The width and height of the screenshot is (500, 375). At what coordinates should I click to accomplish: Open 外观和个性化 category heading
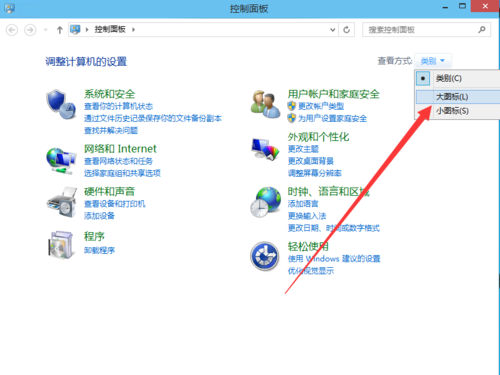318,137
